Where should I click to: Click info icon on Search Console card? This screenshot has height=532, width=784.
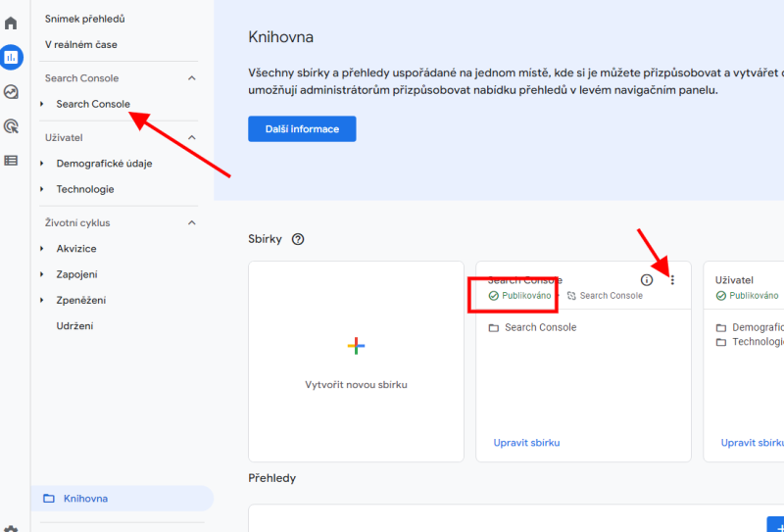pos(647,280)
